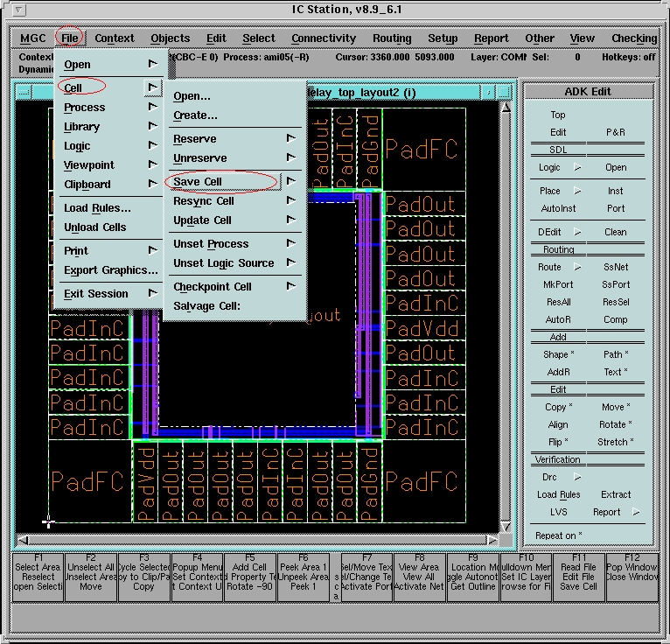Image resolution: width=670 pixels, height=644 pixels.
Task: Expand the Route options in the palette
Action: (576, 267)
